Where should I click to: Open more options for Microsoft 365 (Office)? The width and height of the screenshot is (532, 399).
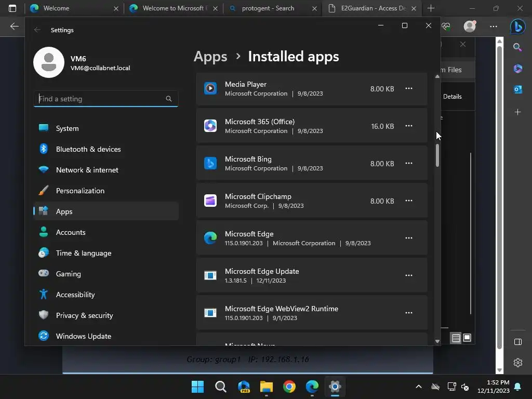[409, 126]
